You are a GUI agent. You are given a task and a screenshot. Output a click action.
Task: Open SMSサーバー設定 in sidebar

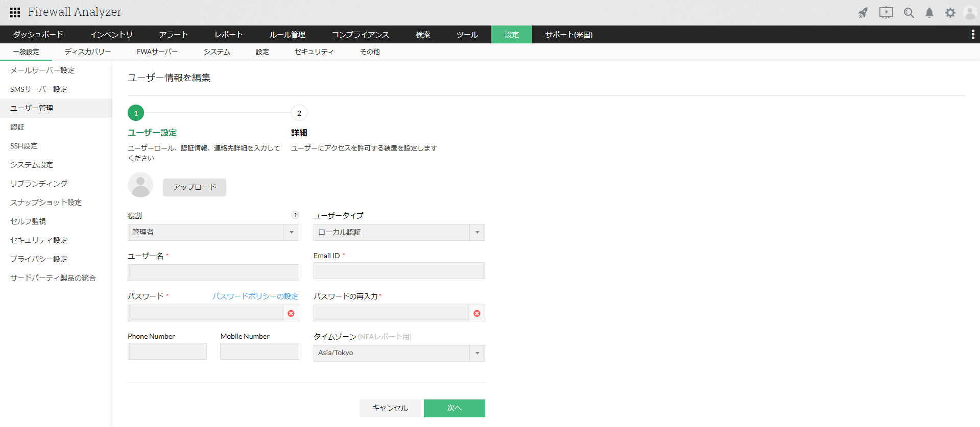tap(56, 89)
